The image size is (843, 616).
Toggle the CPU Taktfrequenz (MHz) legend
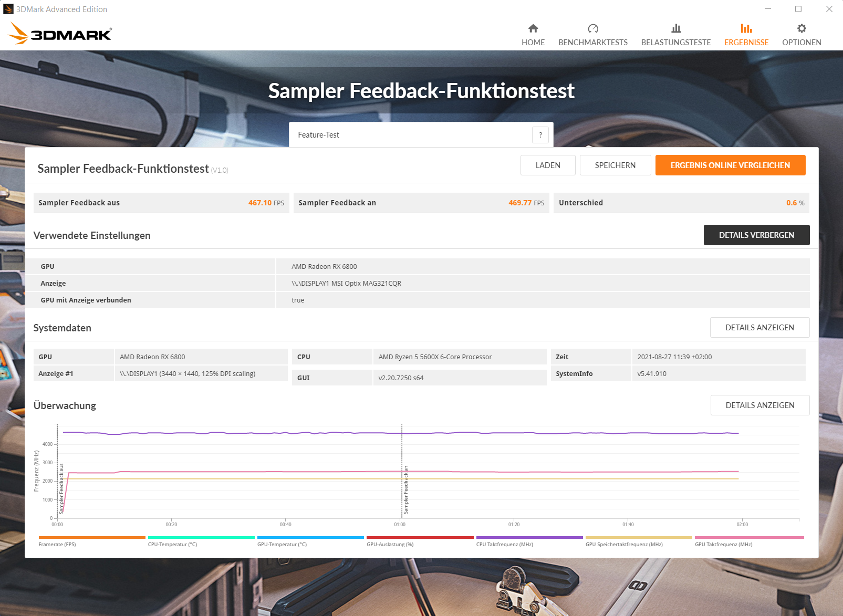click(x=529, y=541)
